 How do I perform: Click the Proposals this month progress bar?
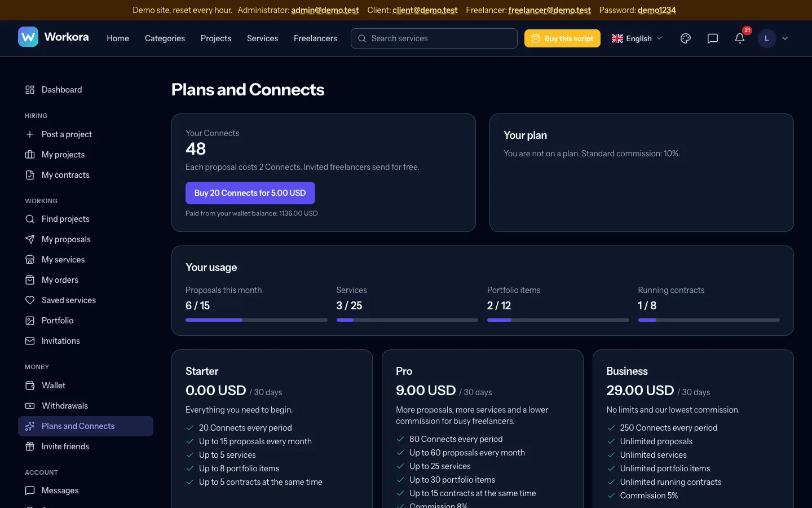tap(257, 320)
